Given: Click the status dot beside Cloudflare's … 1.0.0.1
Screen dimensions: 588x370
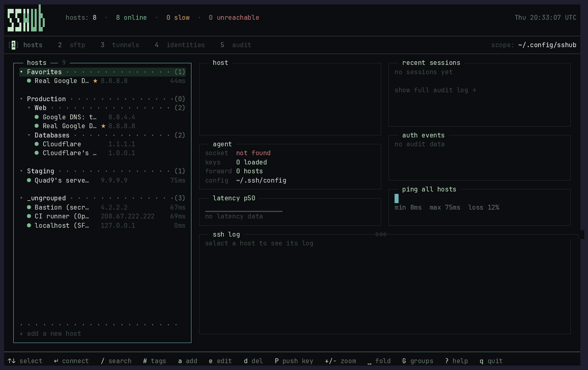Looking at the screenshot, I should tap(37, 153).
